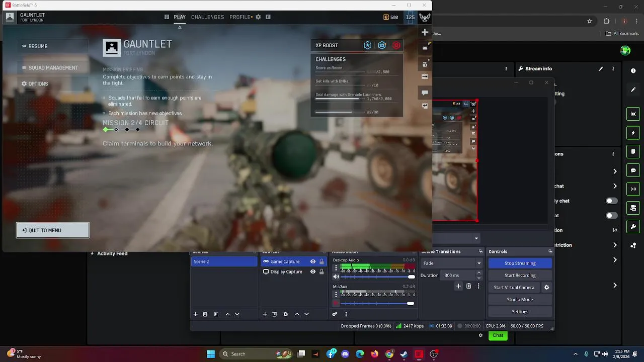
Task: Open source properties gear icon
Action: click(286, 314)
